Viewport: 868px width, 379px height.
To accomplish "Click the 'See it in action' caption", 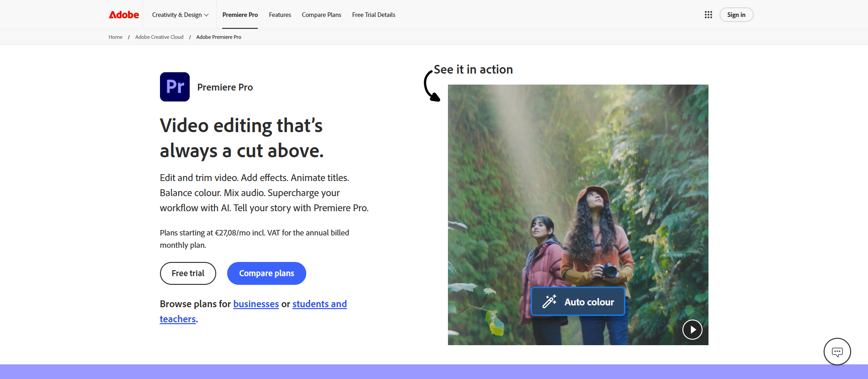I will pos(473,69).
